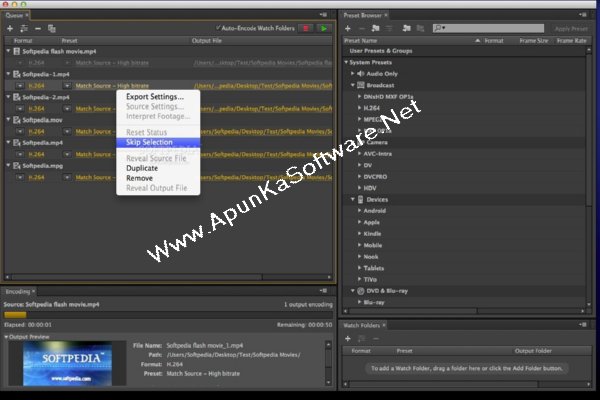The height and width of the screenshot is (400, 600).
Task: Click the Apply Preset button
Action: (x=571, y=28)
